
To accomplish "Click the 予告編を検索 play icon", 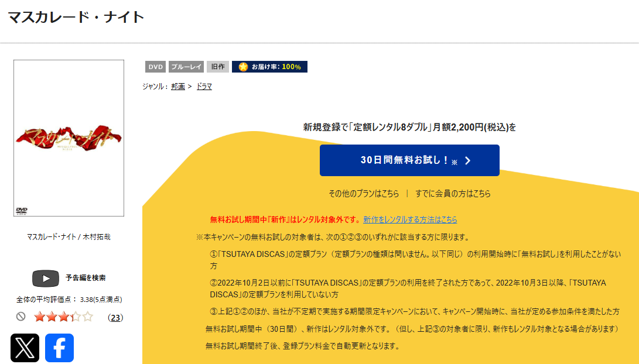I will 46,278.
